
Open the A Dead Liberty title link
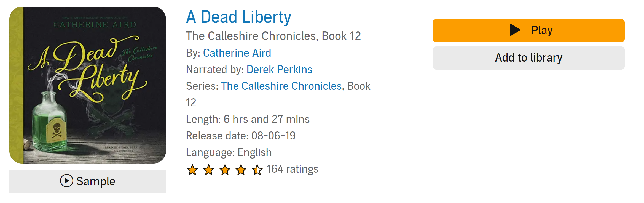(x=238, y=17)
